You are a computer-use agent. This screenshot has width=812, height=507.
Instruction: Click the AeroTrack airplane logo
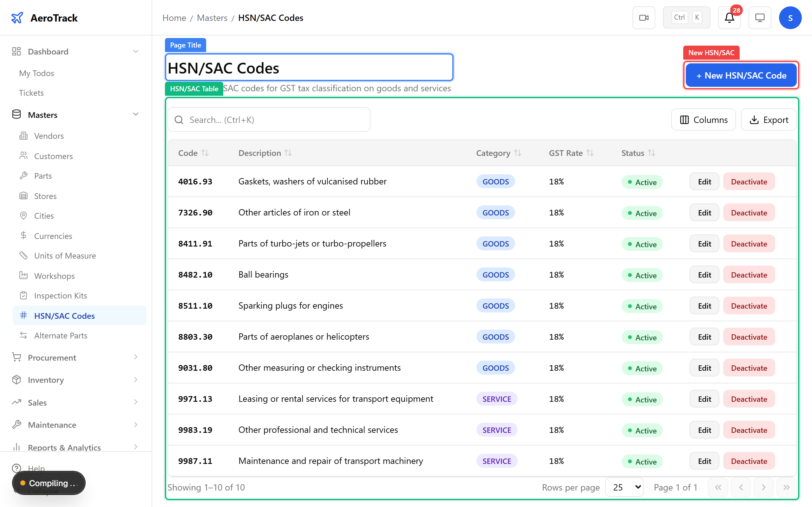click(17, 18)
